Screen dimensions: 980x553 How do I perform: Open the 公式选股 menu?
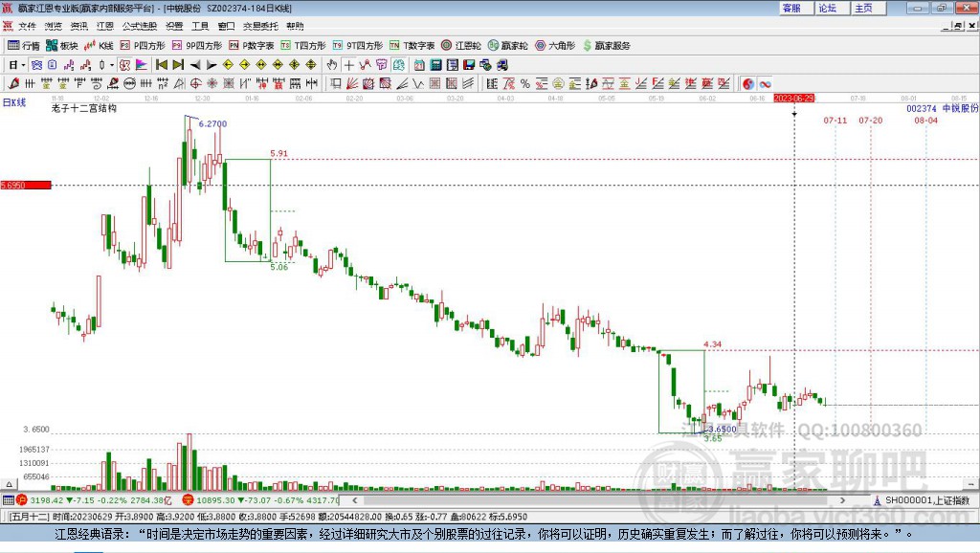coord(140,26)
